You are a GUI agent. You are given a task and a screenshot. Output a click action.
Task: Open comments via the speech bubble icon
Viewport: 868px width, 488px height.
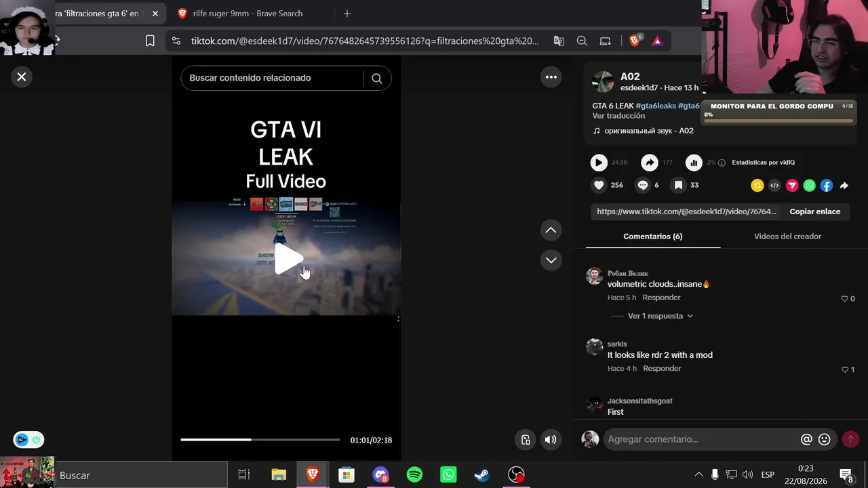click(x=643, y=185)
